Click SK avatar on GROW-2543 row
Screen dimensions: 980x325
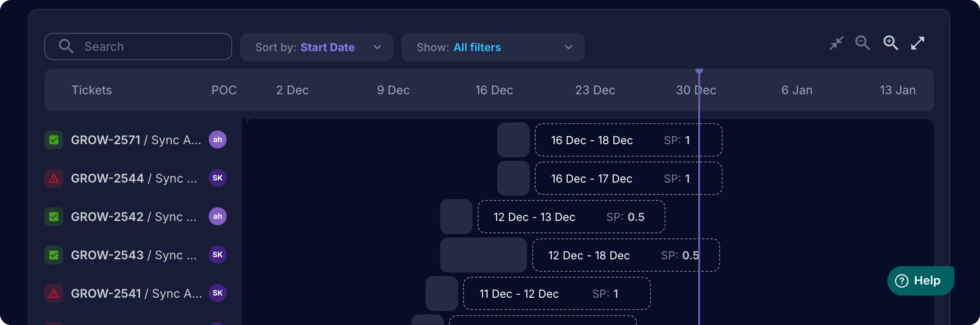pyautogui.click(x=218, y=255)
